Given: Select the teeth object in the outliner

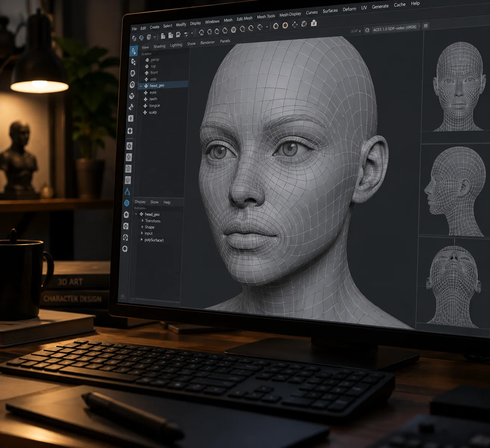Looking at the screenshot, I should pos(153,99).
